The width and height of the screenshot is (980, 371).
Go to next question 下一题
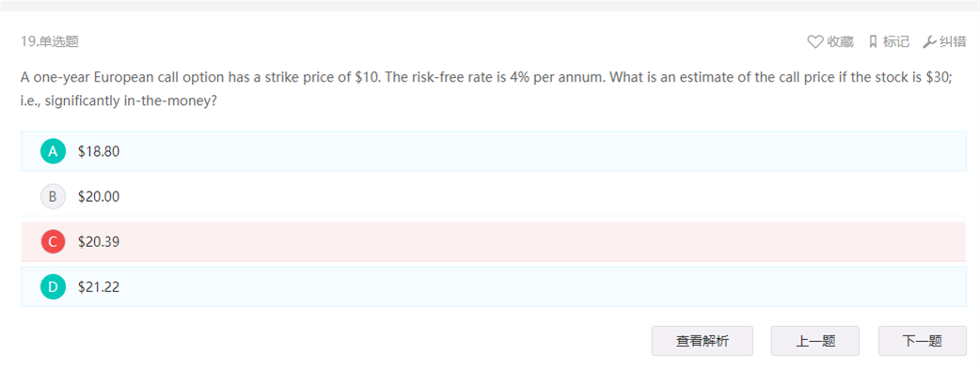tap(922, 341)
